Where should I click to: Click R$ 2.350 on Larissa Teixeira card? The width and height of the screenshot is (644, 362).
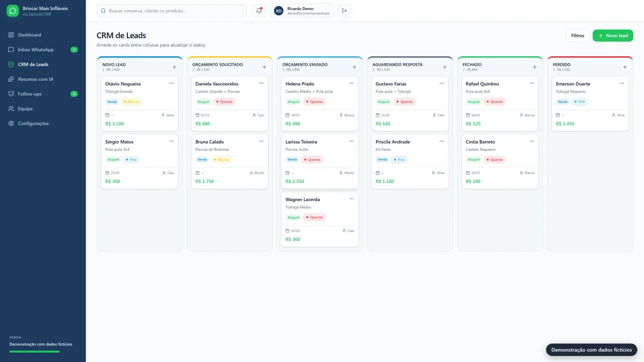294,182
